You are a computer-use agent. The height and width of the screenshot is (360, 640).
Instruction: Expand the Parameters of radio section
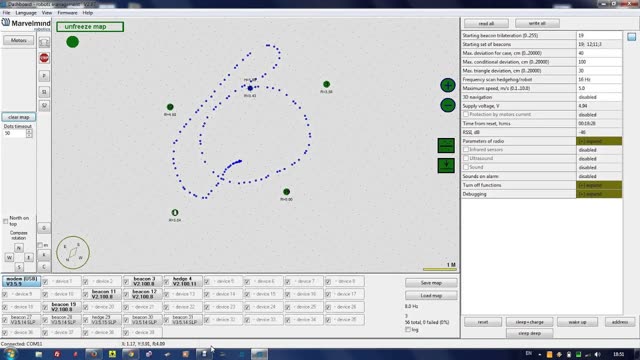(599, 141)
